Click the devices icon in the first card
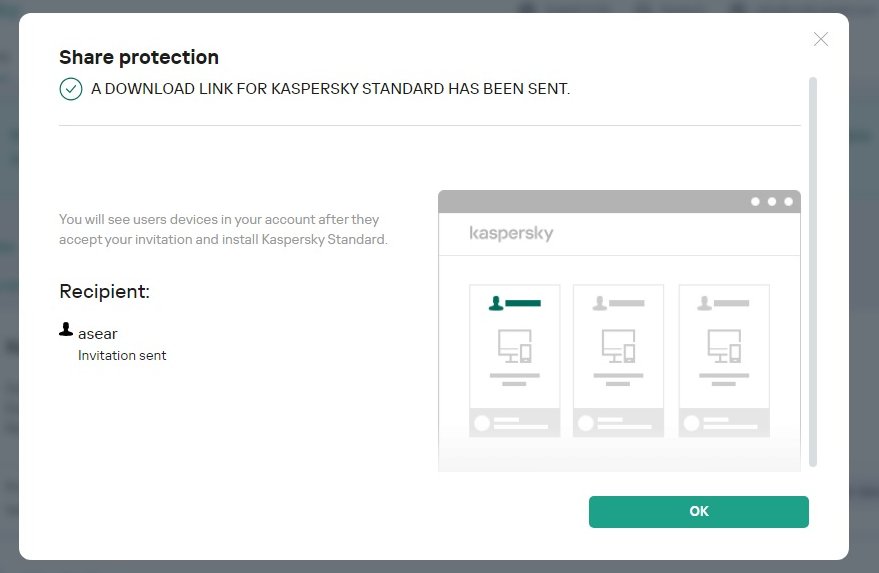 [x=514, y=346]
